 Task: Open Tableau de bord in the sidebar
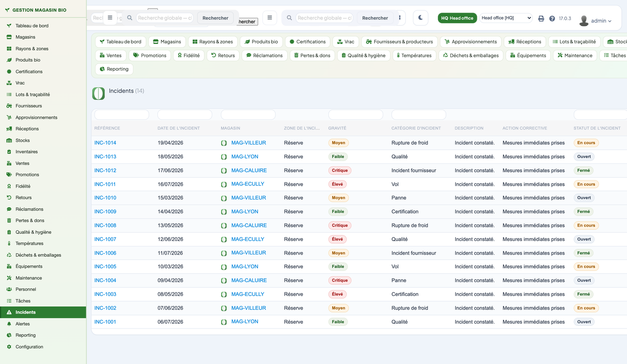[x=43, y=26]
